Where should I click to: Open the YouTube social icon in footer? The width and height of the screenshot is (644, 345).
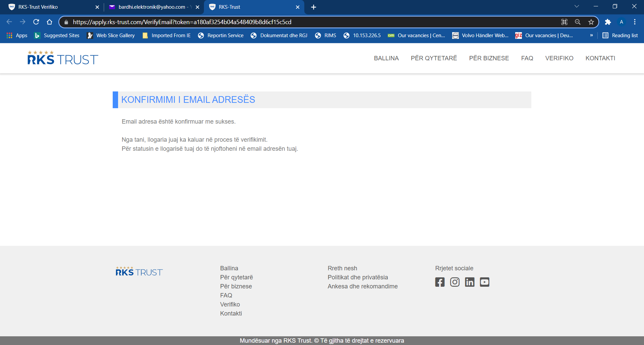pyautogui.click(x=484, y=282)
